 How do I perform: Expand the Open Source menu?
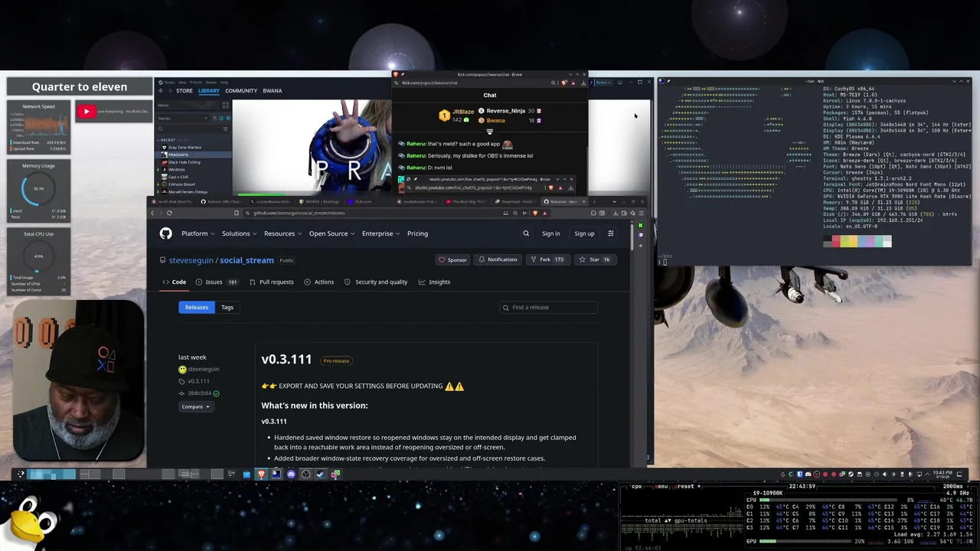332,233
